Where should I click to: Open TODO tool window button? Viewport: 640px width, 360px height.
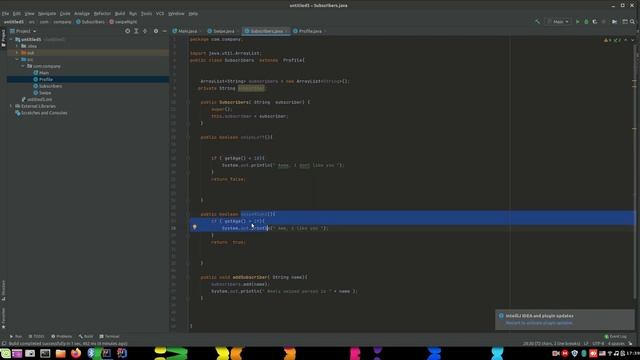tap(36, 336)
